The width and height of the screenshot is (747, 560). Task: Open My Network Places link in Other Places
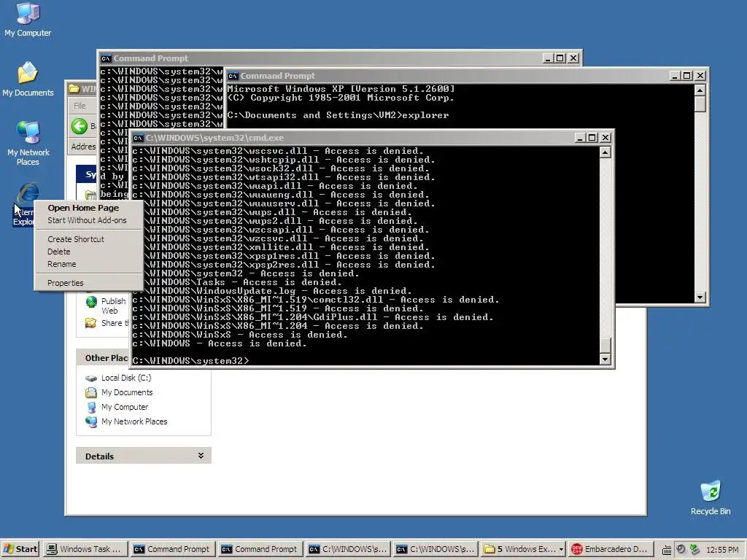134,421
